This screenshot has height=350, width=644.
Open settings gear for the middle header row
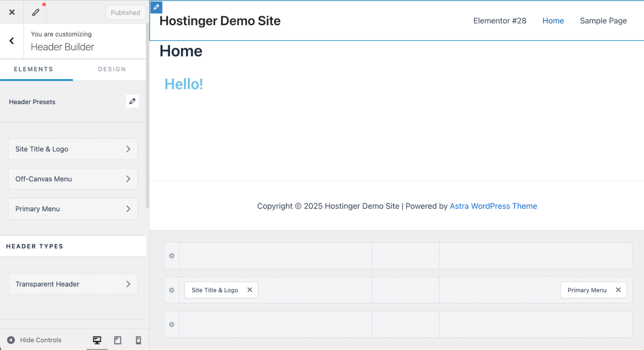(x=171, y=290)
